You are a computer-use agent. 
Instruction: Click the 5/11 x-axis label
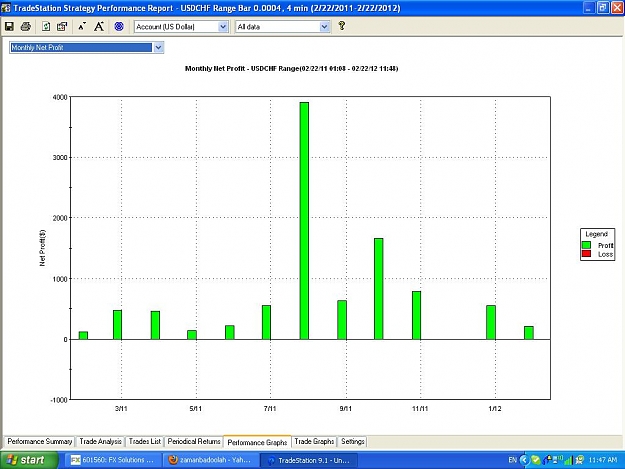(x=196, y=409)
